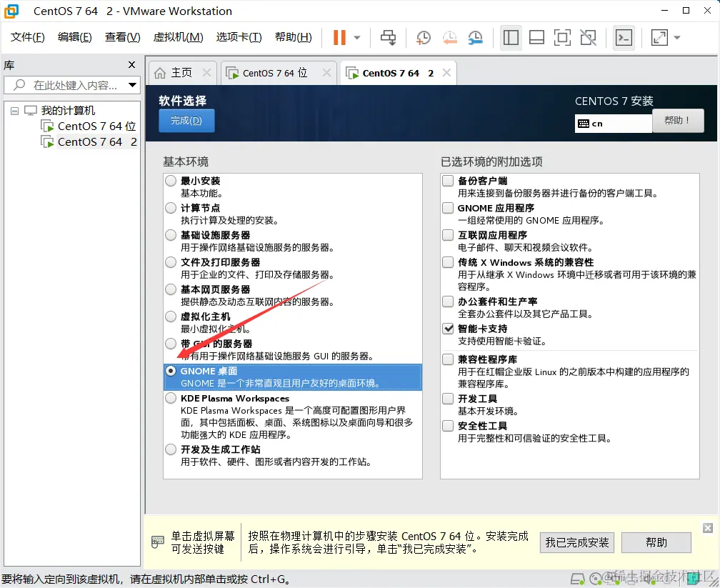The width and height of the screenshot is (720, 588).
Task: Expand the full screen toolbar dropdown
Action: 679,37
